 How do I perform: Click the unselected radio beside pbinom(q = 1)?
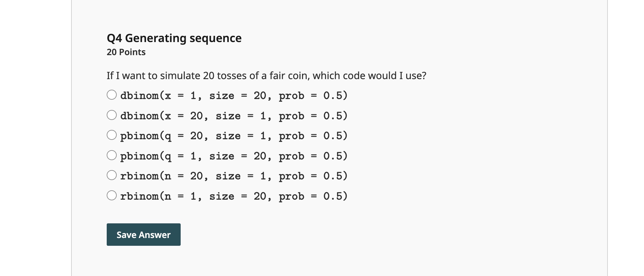click(112, 155)
